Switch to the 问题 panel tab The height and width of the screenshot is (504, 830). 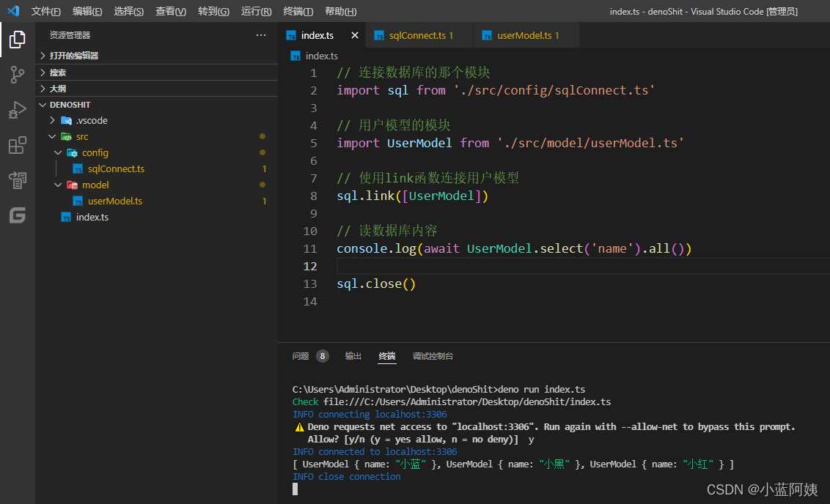coord(301,357)
